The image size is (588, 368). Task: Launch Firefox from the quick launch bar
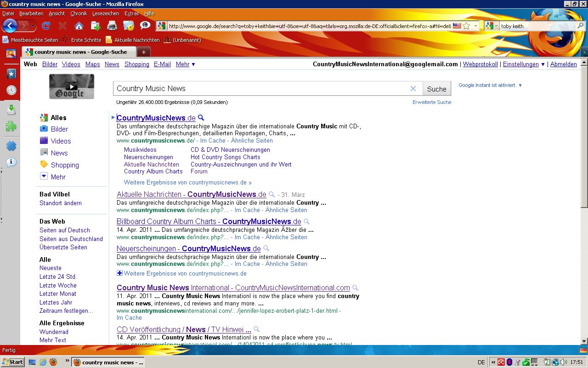coord(53,362)
